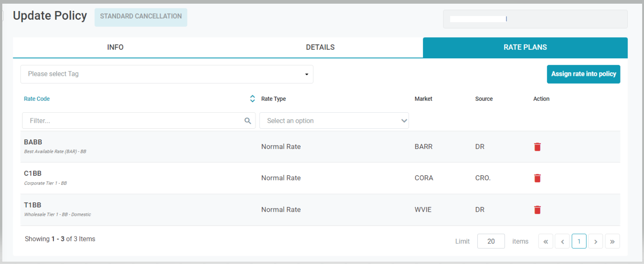Go to the next page of results

(596, 241)
